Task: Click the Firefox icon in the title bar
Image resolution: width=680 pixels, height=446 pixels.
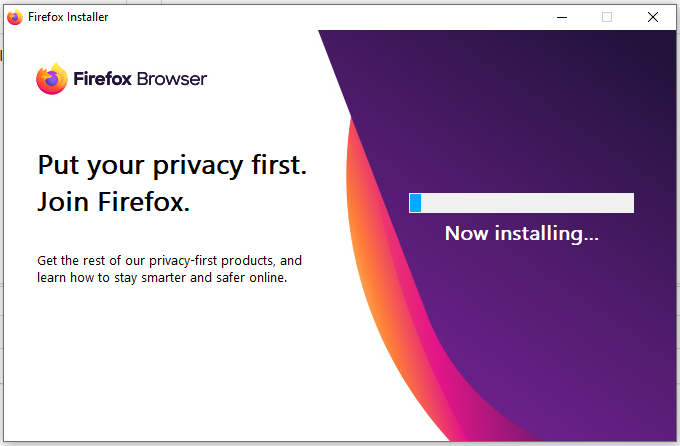Action: pyautogui.click(x=15, y=17)
